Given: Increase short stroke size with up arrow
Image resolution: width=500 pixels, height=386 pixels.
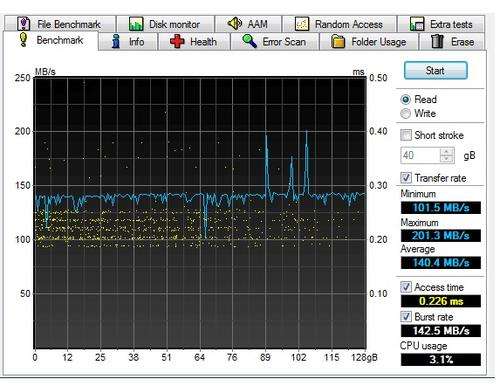Looking at the screenshot, I should [x=447, y=152].
